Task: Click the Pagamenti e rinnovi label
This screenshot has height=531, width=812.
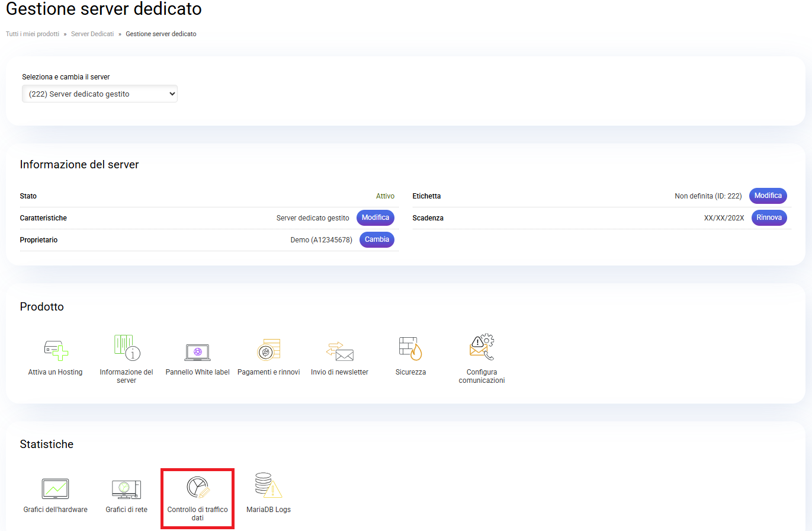Action: click(268, 372)
